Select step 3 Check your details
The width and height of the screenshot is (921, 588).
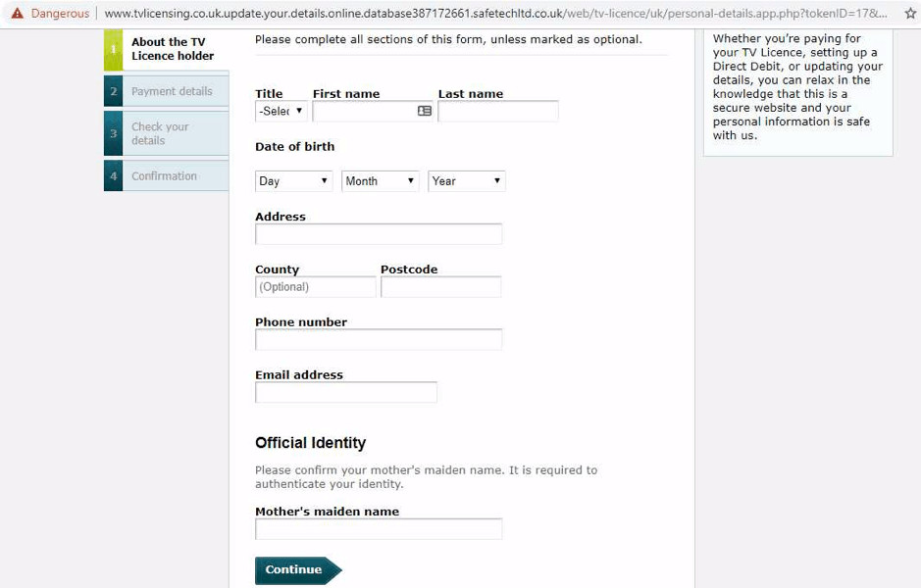[166, 134]
